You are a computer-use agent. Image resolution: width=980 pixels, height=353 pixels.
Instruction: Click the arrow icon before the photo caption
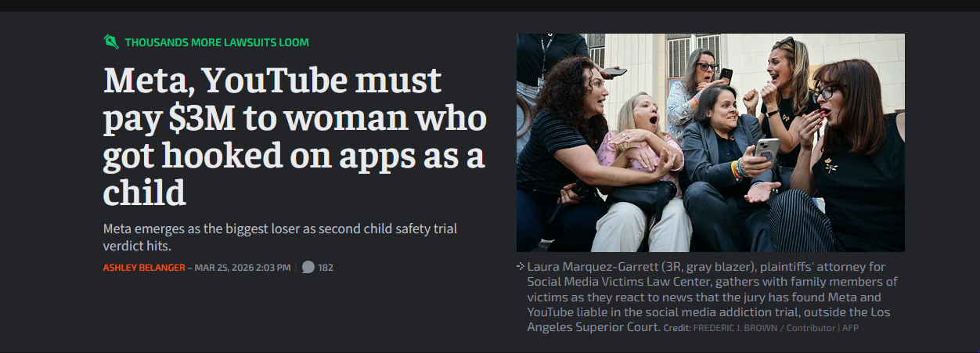[521, 266]
